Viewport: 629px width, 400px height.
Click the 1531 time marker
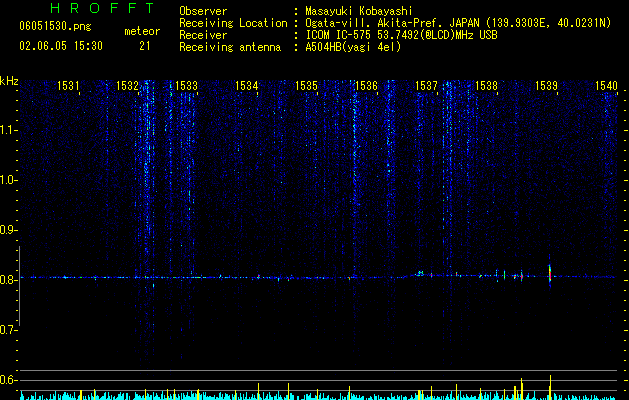[x=68, y=85]
